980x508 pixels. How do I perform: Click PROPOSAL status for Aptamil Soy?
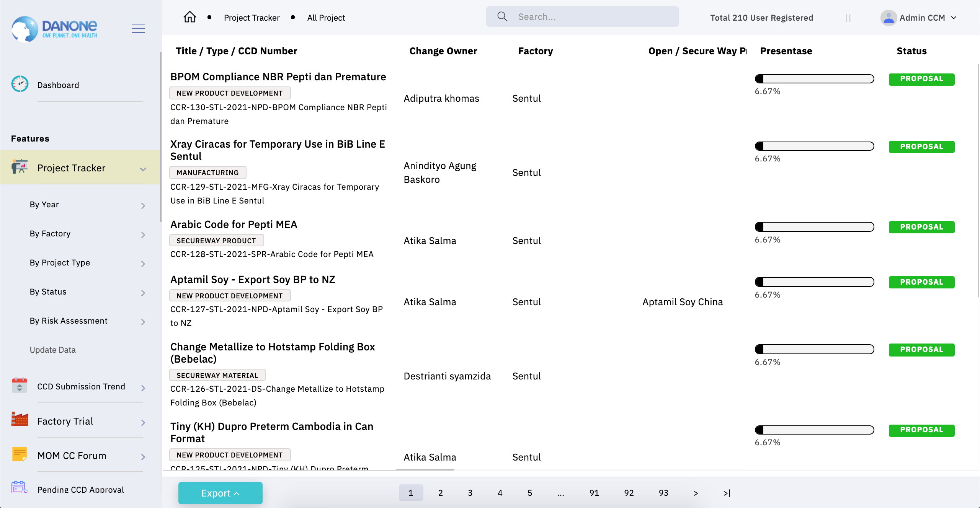point(921,282)
